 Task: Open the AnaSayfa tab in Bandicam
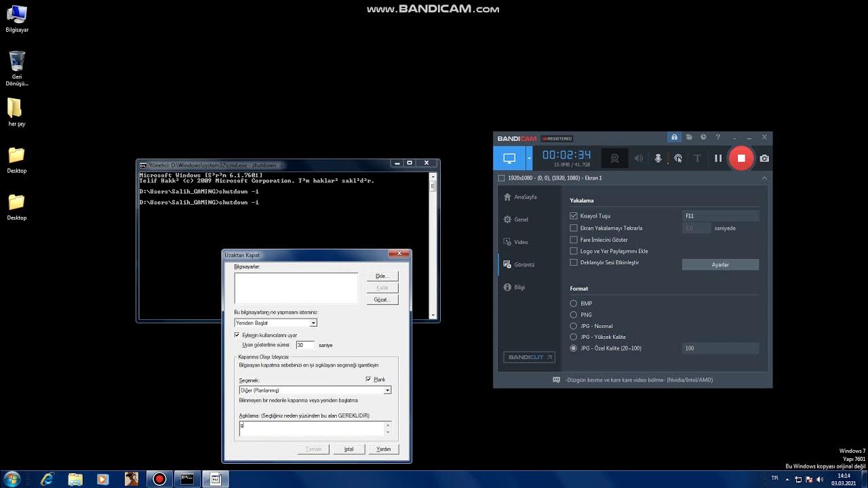[521, 197]
